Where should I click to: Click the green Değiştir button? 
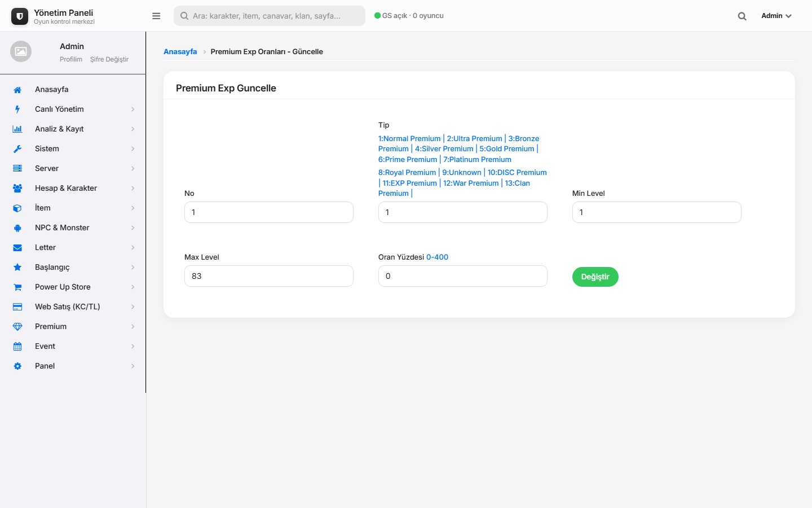click(x=595, y=277)
